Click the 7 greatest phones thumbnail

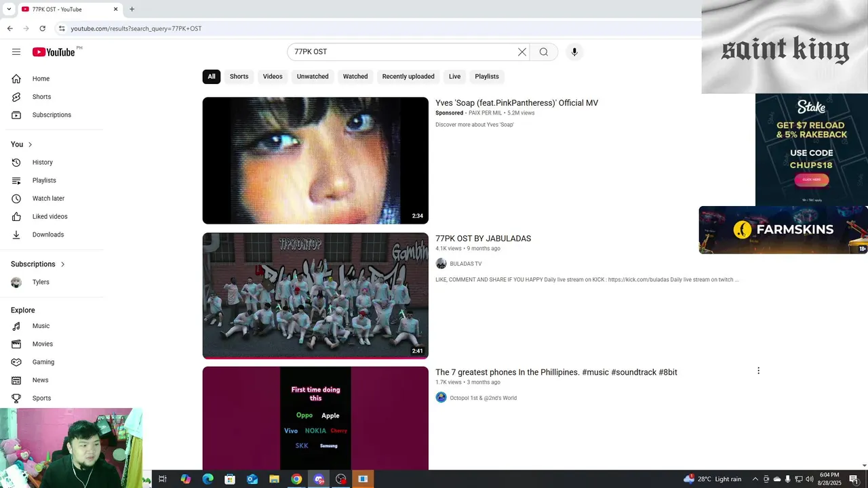pyautogui.click(x=315, y=418)
